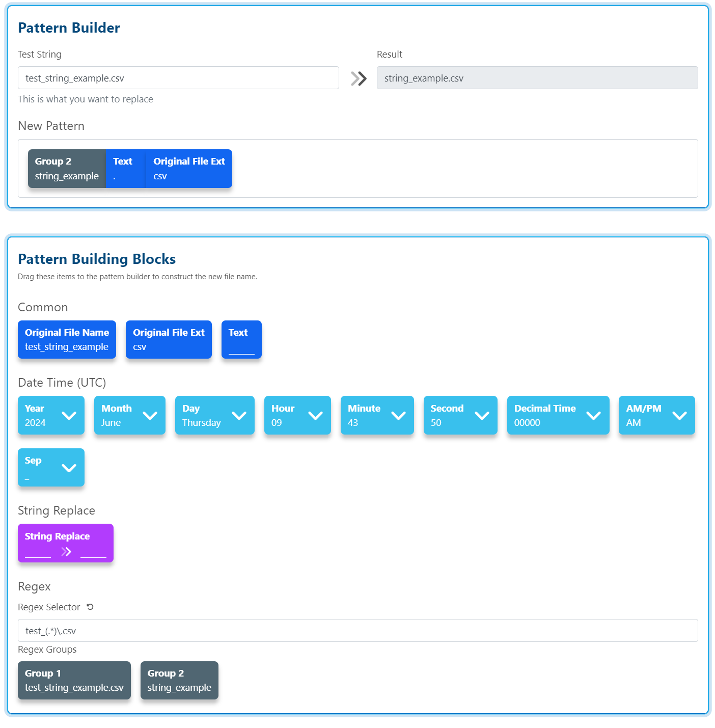Screen dimensions: 715x728
Task: Select the Group 1 regex group block
Action: [74, 681]
